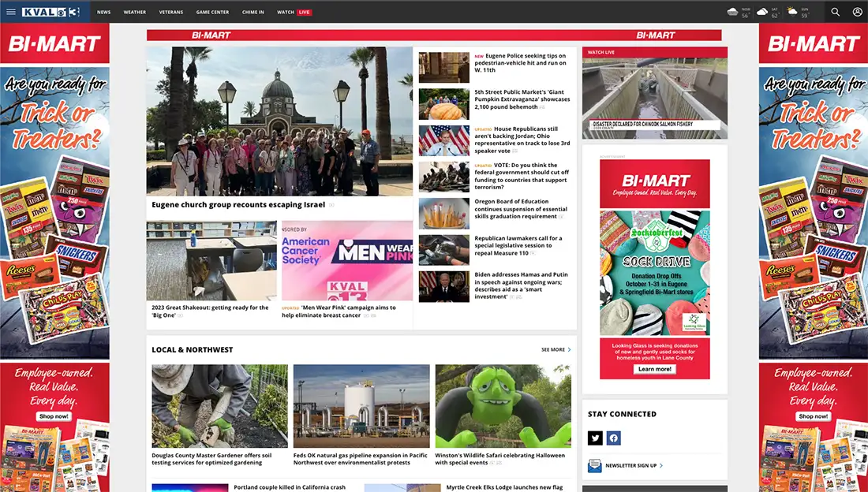868x492 pixels.
Task: Click the Sunday weather forecast icon
Action: coord(792,12)
